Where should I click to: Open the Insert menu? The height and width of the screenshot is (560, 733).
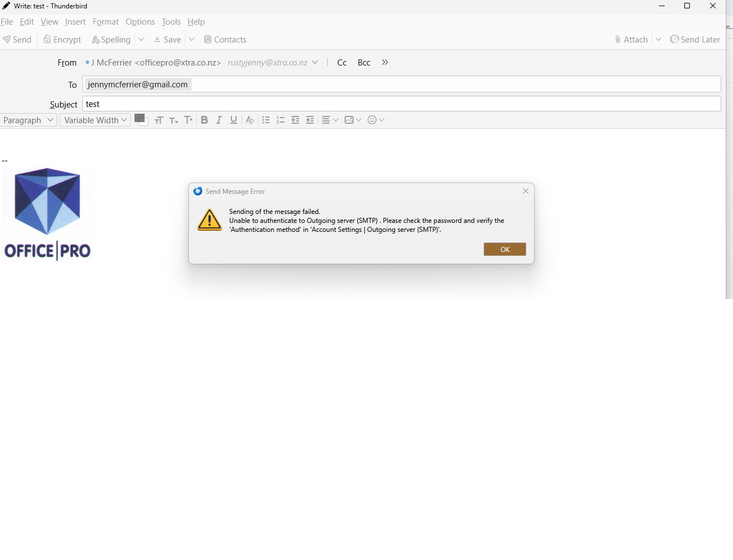(75, 22)
